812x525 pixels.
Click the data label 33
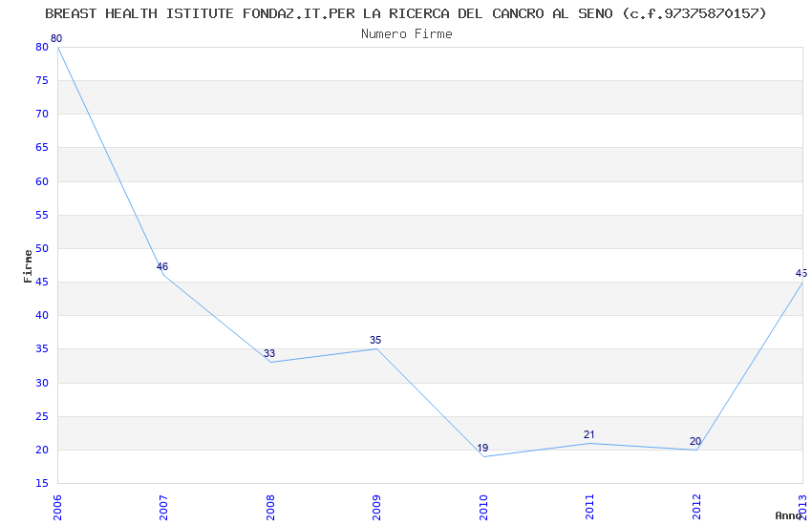pos(269,353)
